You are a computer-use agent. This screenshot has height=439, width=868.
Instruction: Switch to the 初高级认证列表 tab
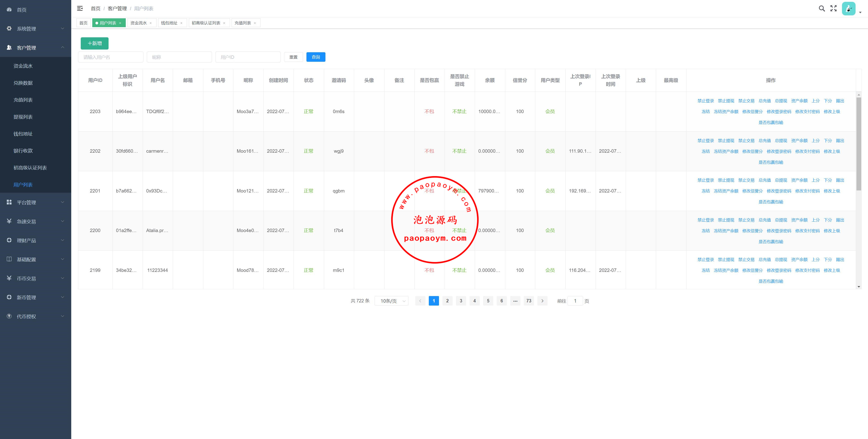(206, 23)
